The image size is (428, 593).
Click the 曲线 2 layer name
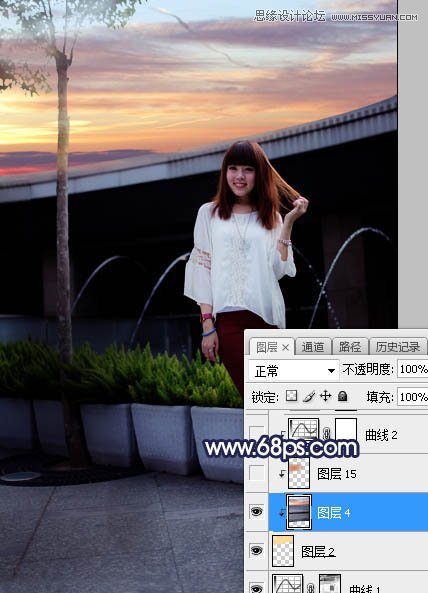coord(381,435)
